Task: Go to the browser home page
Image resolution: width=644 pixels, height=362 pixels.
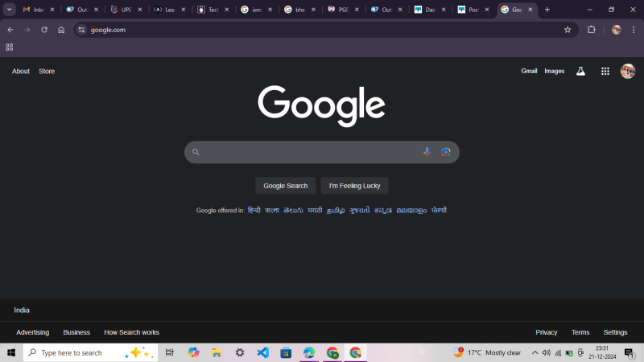Action: pyautogui.click(x=61, y=30)
